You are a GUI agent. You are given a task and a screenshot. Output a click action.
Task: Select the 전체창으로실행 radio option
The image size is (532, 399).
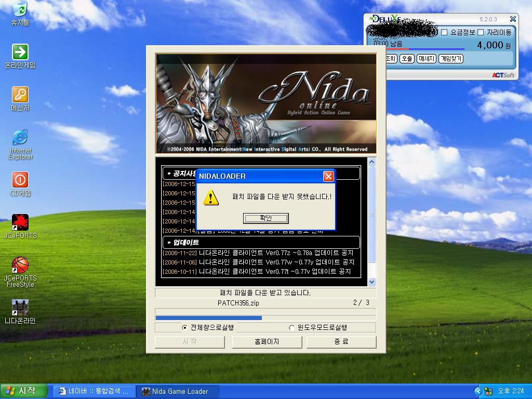184,328
